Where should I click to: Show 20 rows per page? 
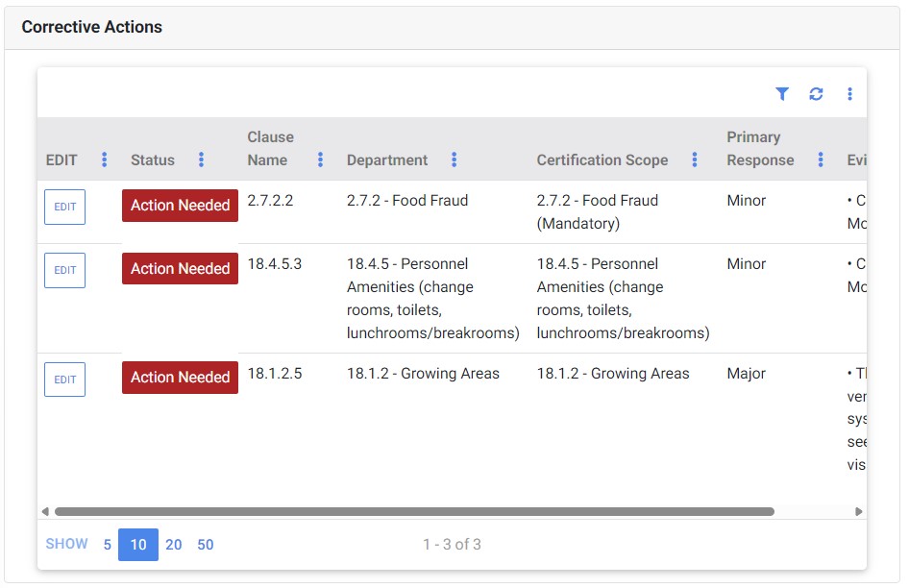tap(173, 545)
